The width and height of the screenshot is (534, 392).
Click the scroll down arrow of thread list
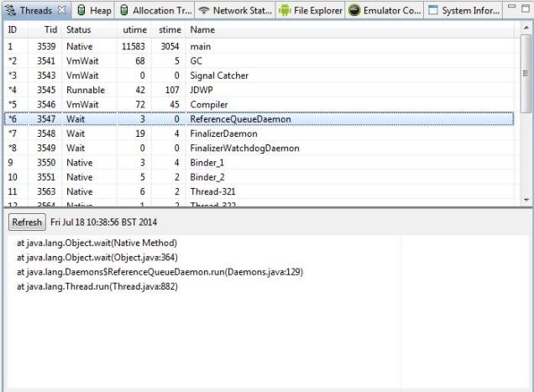tap(526, 200)
